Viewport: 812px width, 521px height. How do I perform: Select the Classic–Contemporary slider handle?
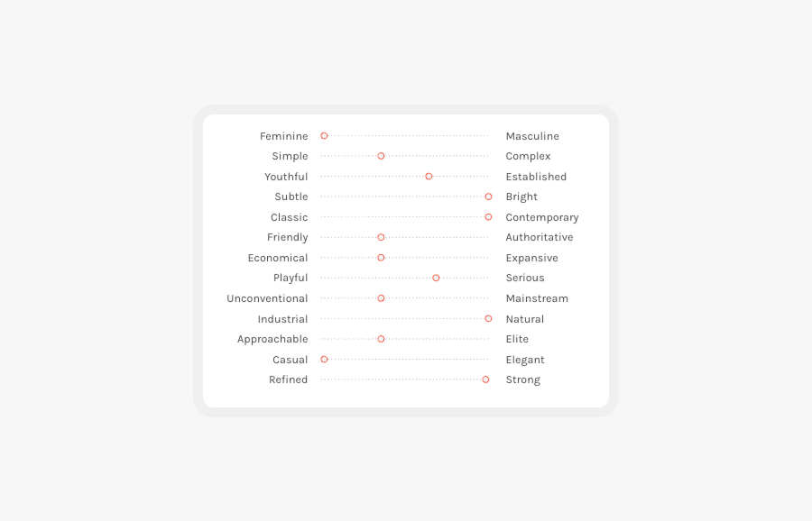coord(488,216)
